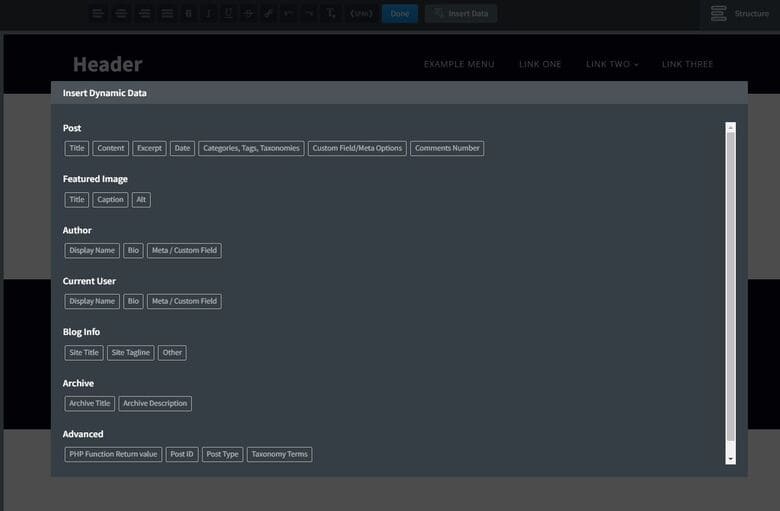Click the Post section heading

[x=72, y=128]
